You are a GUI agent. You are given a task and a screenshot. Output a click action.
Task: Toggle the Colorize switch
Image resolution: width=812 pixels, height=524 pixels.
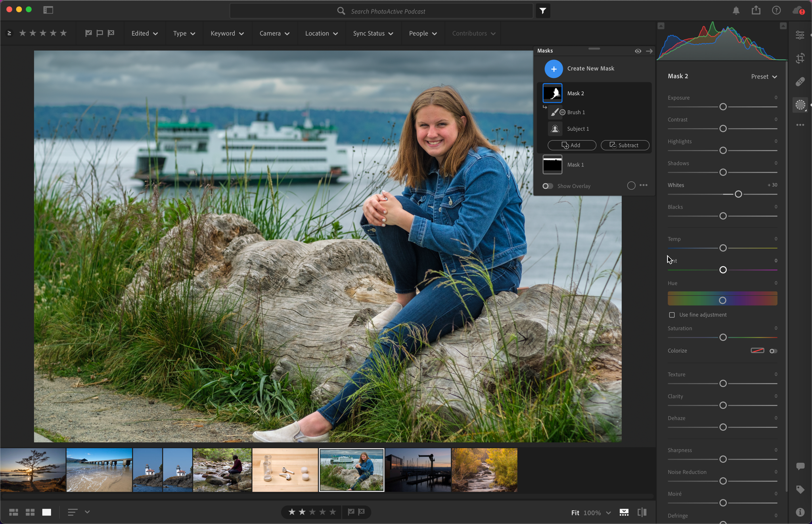pos(773,351)
